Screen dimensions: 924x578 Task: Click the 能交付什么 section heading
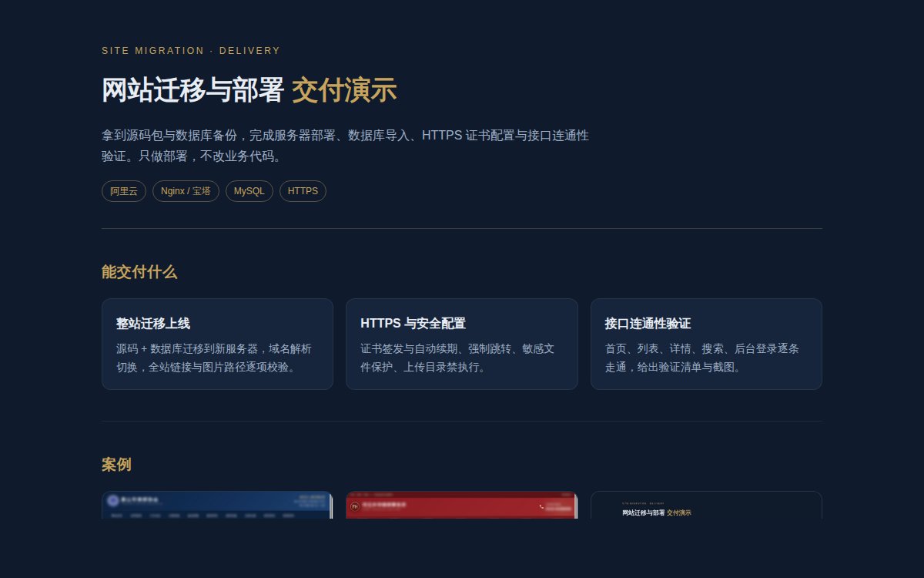tap(139, 272)
